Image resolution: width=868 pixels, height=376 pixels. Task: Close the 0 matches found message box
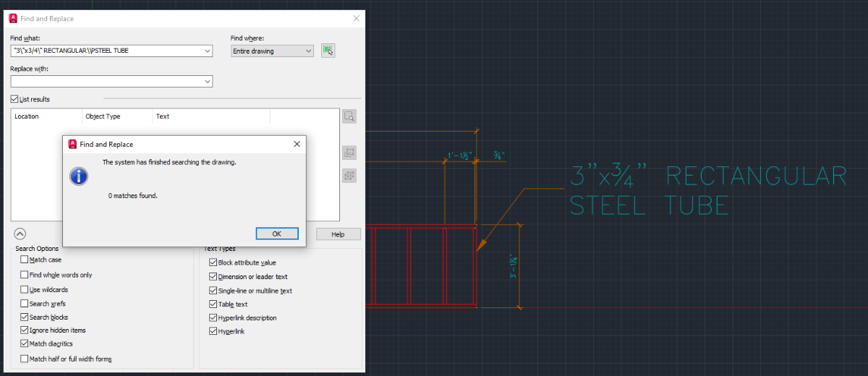click(x=297, y=145)
